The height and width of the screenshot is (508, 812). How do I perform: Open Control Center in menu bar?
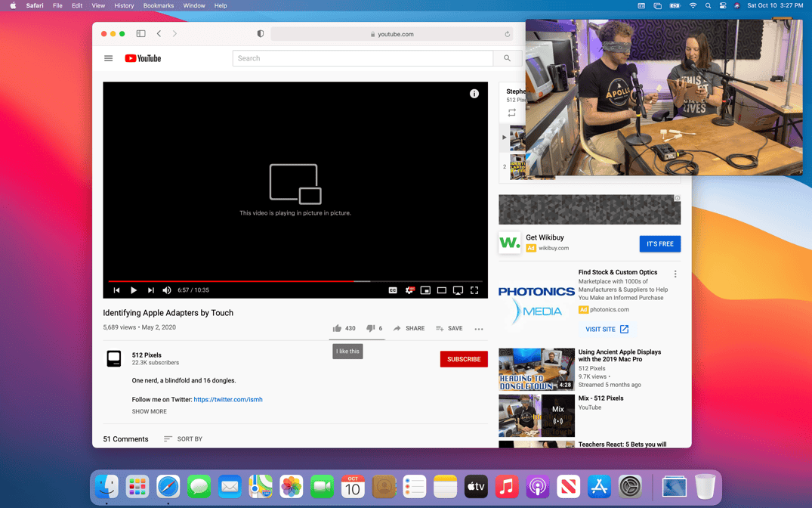point(722,6)
